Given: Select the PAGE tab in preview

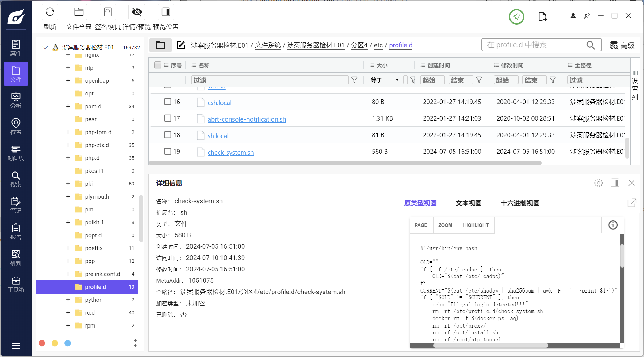Looking at the screenshot, I should click(x=421, y=225).
